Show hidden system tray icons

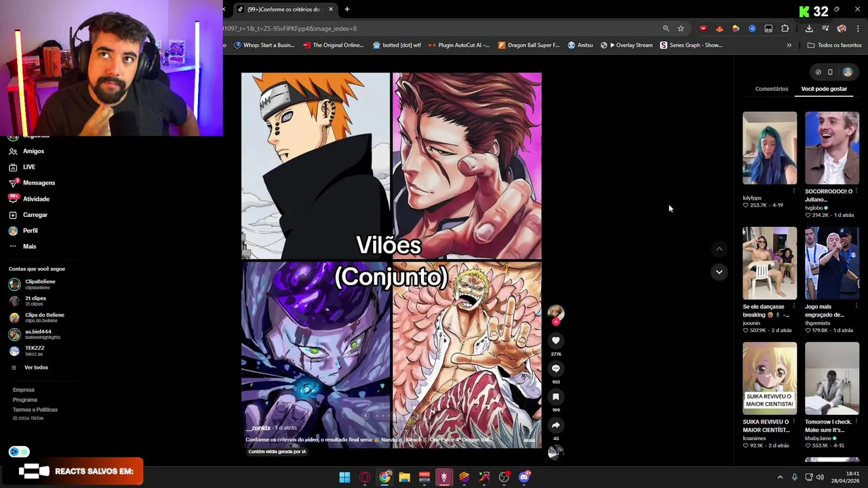click(780, 477)
